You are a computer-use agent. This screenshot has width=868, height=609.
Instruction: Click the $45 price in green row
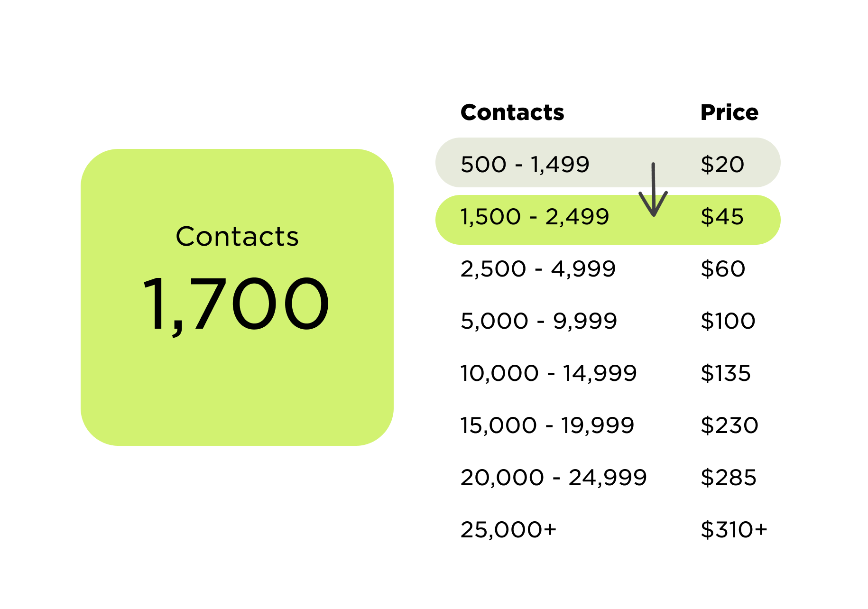coord(722,217)
